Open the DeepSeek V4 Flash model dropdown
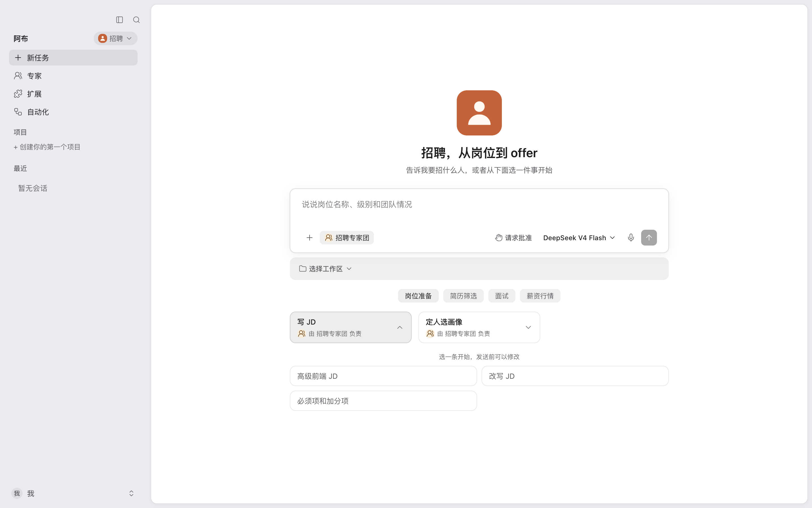 pyautogui.click(x=579, y=238)
